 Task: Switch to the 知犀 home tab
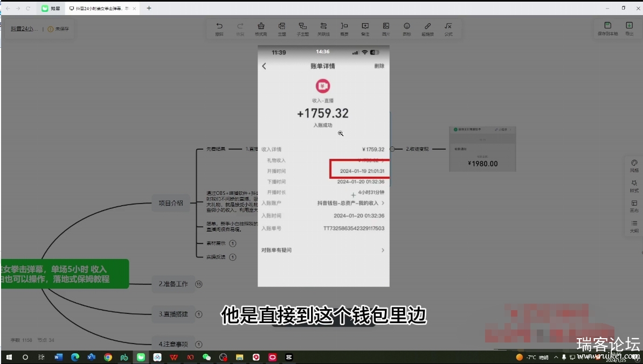point(51,8)
